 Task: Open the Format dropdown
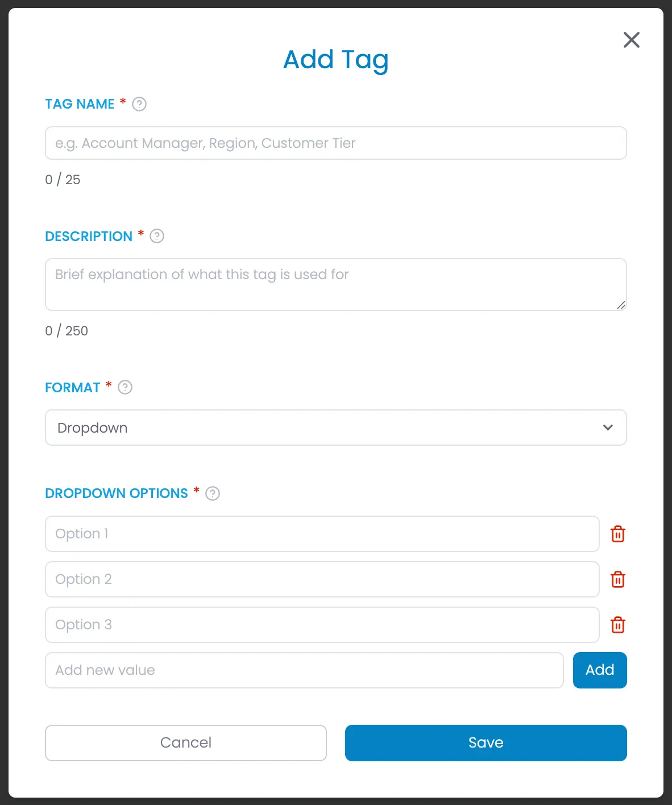pos(336,428)
